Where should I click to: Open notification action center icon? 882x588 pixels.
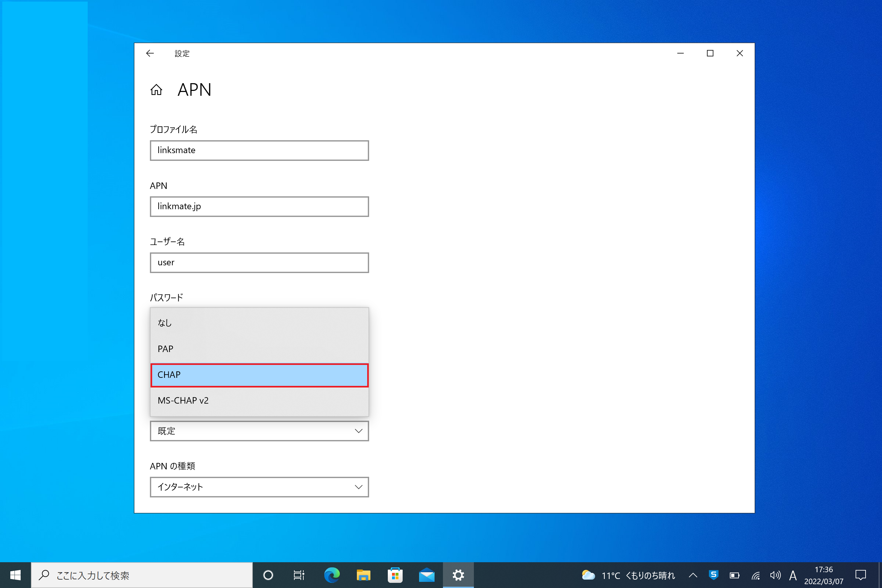tap(861, 575)
